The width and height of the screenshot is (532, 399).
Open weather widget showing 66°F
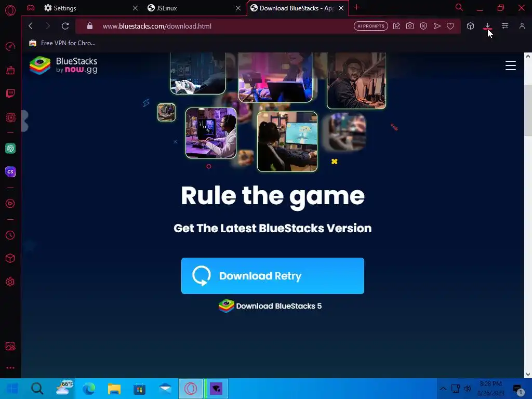point(64,389)
